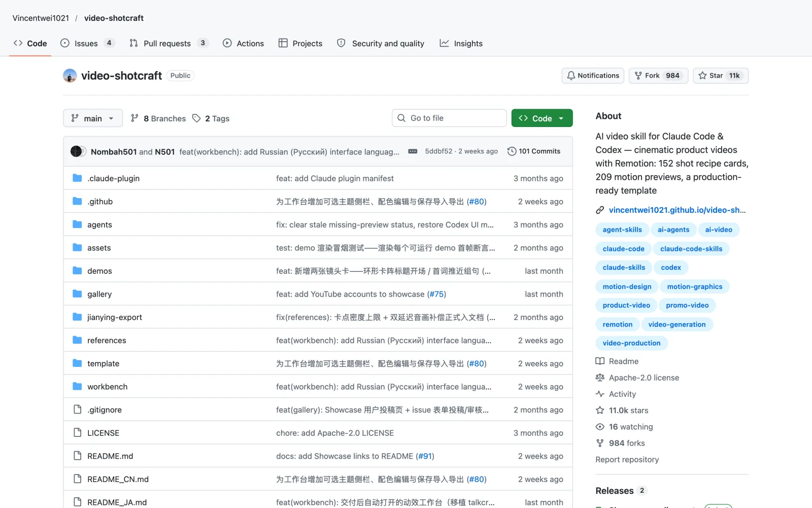Open pull request #75 link

click(x=436, y=294)
